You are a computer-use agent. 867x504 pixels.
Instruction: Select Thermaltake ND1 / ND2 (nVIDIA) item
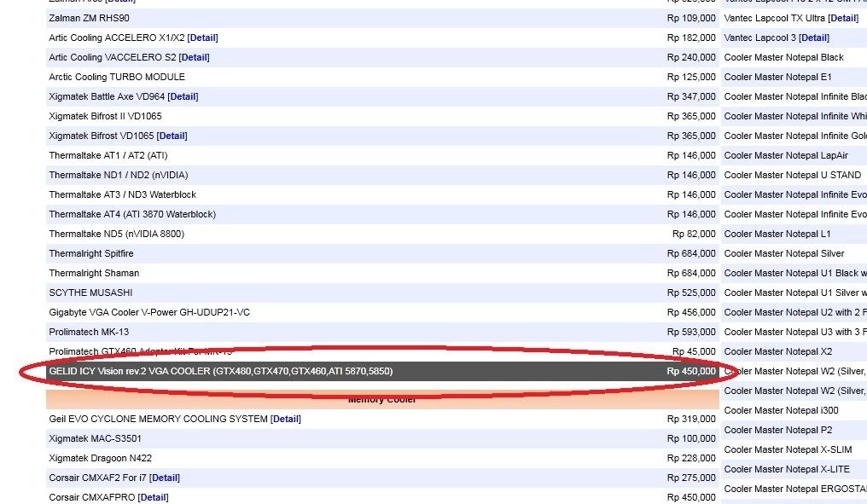[x=119, y=175]
